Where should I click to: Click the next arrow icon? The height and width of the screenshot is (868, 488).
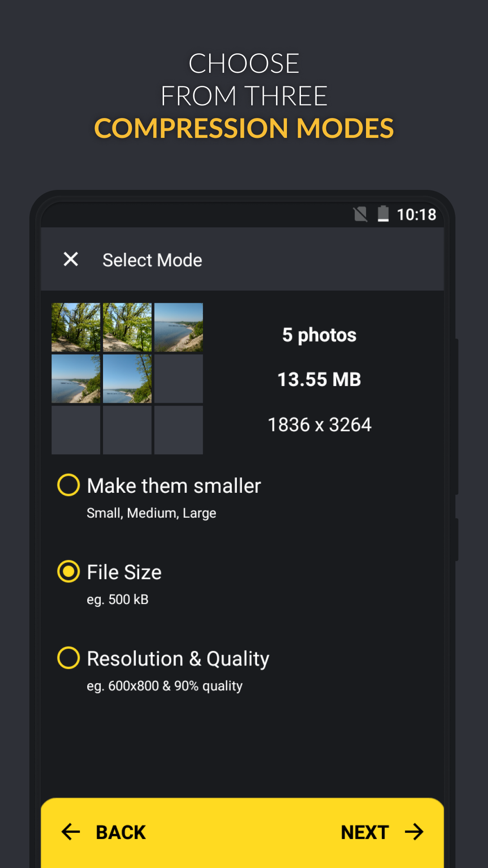click(x=414, y=832)
